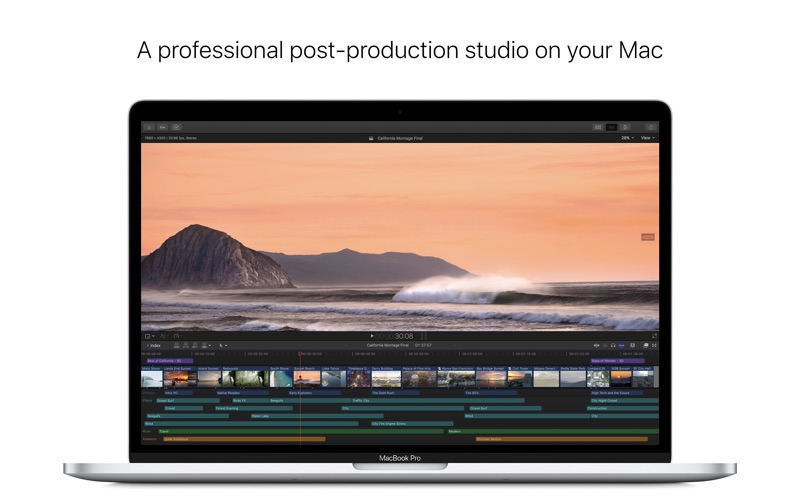Open the Effects browser icon
This screenshot has width=800, height=500.
pos(645,345)
